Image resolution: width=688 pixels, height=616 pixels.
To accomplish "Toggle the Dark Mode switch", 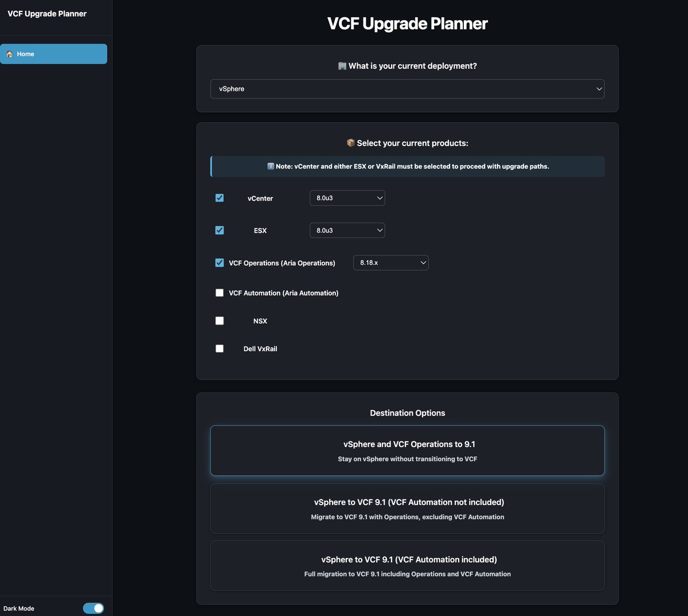I will 93,608.
